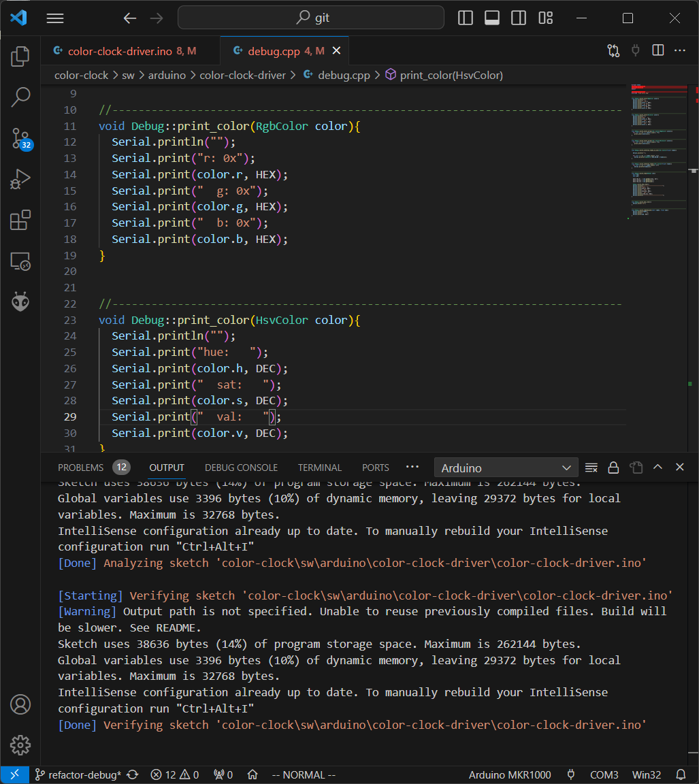Open the Arduino output channel dropdown

coord(506,468)
